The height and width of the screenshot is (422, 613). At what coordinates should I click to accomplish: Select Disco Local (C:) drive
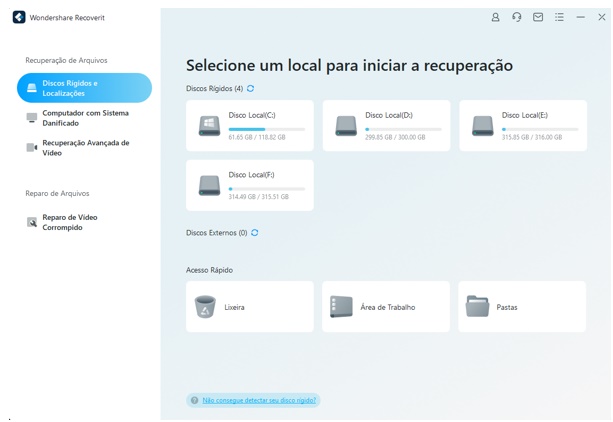pos(249,126)
